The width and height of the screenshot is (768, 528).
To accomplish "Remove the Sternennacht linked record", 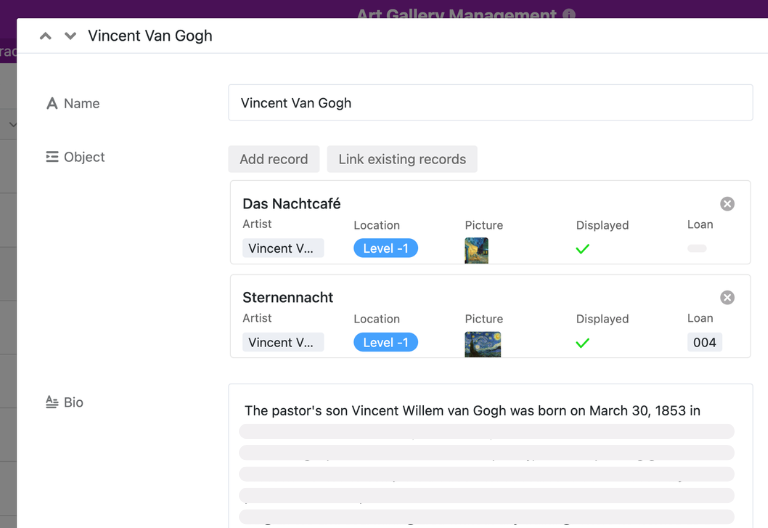I will 727,297.
